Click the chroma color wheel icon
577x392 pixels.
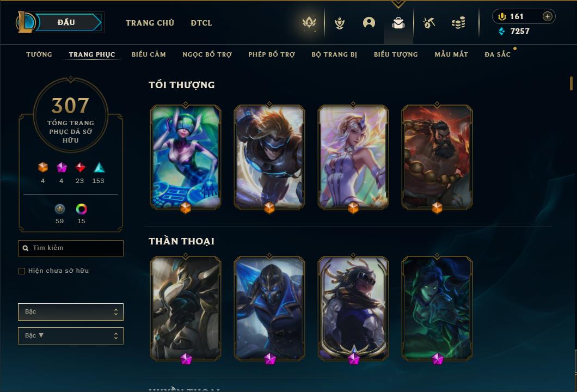(81, 209)
